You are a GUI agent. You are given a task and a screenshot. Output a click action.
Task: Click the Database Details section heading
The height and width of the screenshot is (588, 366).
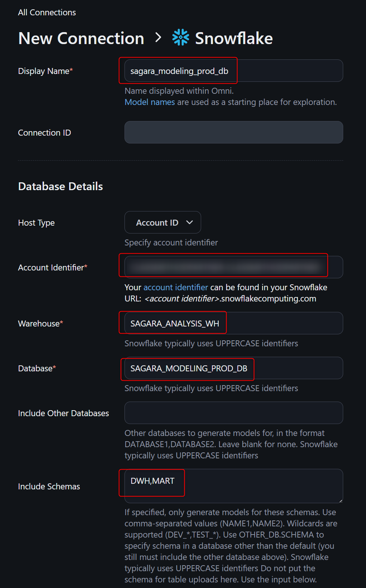point(61,186)
